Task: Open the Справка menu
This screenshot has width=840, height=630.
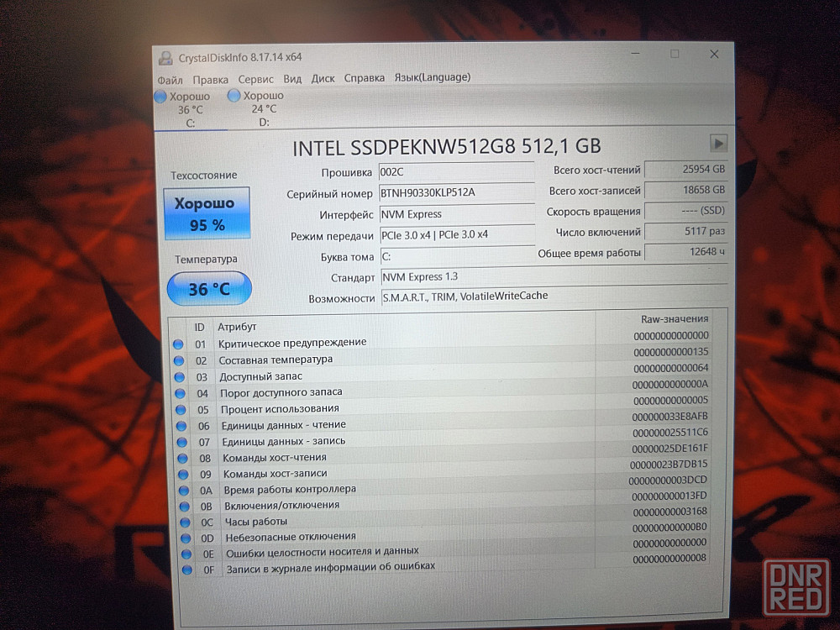Action: point(365,78)
